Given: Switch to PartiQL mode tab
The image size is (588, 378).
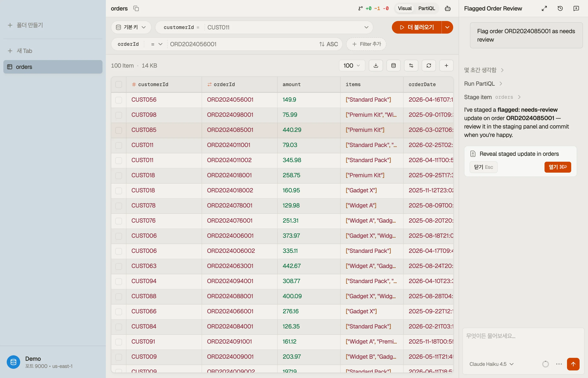Looking at the screenshot, I should pyautogui.click(x=427, y=8).
